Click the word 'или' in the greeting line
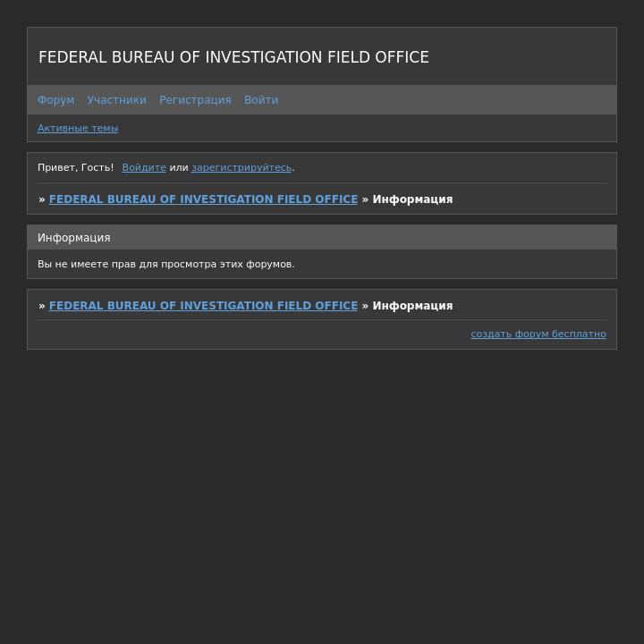Viewport: 644px width, 644px height. (179, 167)
